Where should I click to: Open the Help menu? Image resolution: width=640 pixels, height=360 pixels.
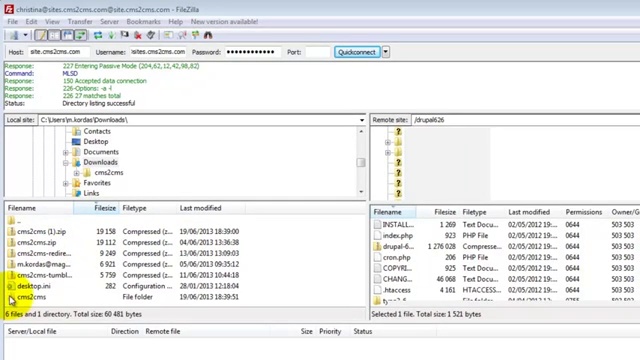(176, 22)
